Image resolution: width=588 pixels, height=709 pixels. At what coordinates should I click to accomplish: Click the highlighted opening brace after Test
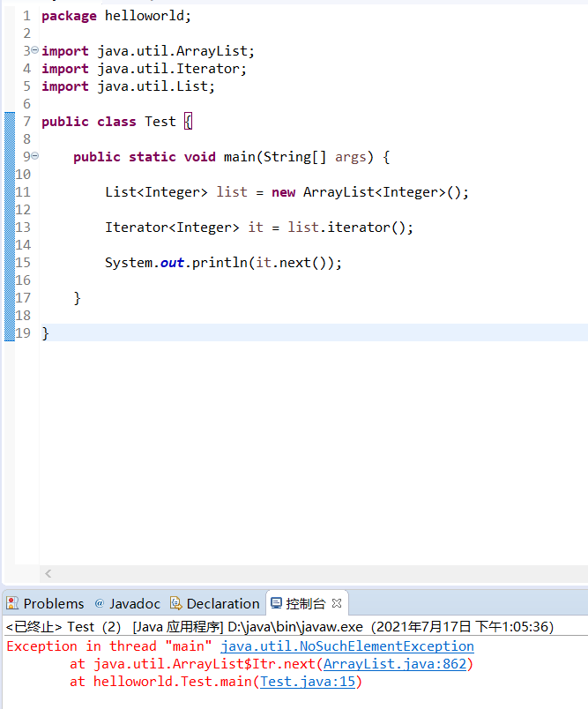[189, 122]
